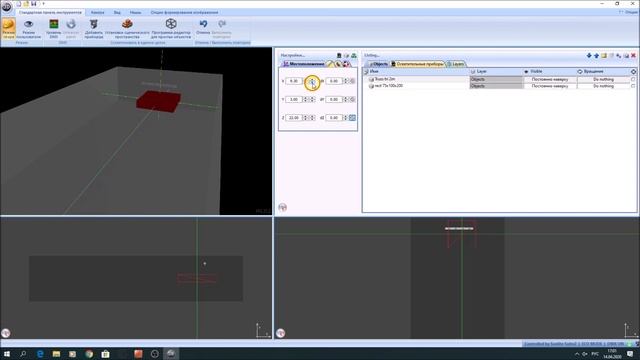Click the round icon at the settings panel bottom
640x360 pixels.
(x=282, y=207)
